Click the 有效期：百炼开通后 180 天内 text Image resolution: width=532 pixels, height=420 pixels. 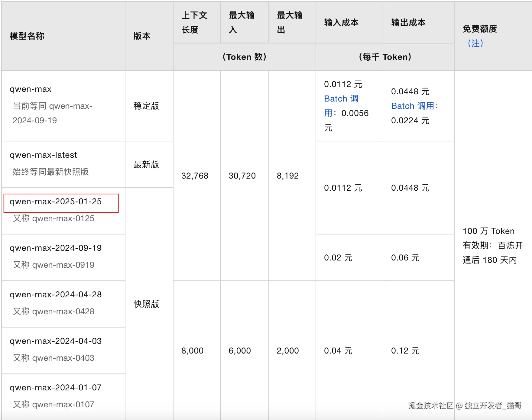[493, 253]
